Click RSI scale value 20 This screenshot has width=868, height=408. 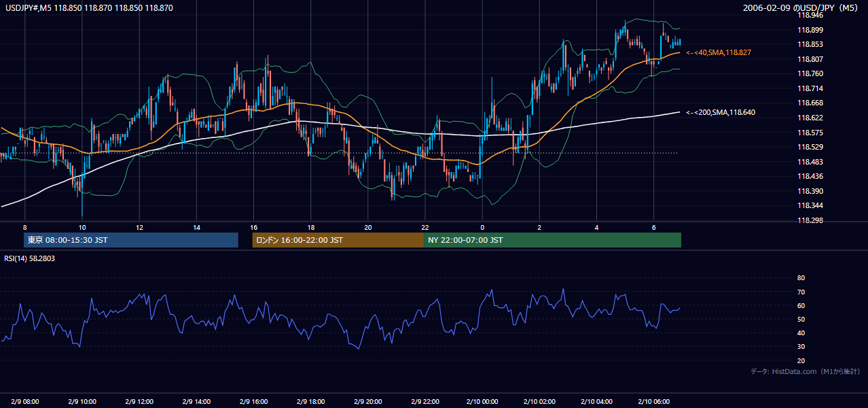tap(801, 360)
